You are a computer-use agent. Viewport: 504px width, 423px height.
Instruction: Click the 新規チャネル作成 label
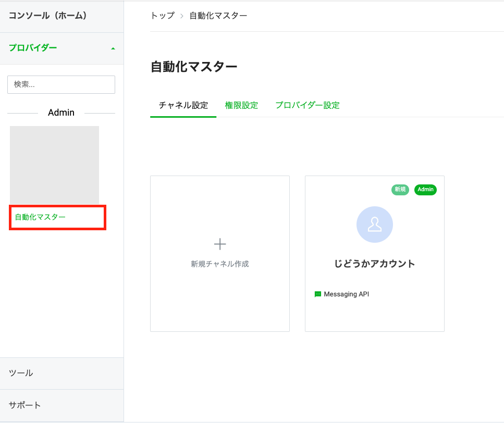pos(220,264)
